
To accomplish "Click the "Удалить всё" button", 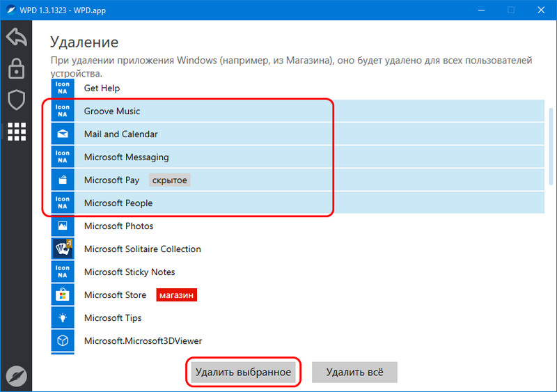I will pos(354,372).
